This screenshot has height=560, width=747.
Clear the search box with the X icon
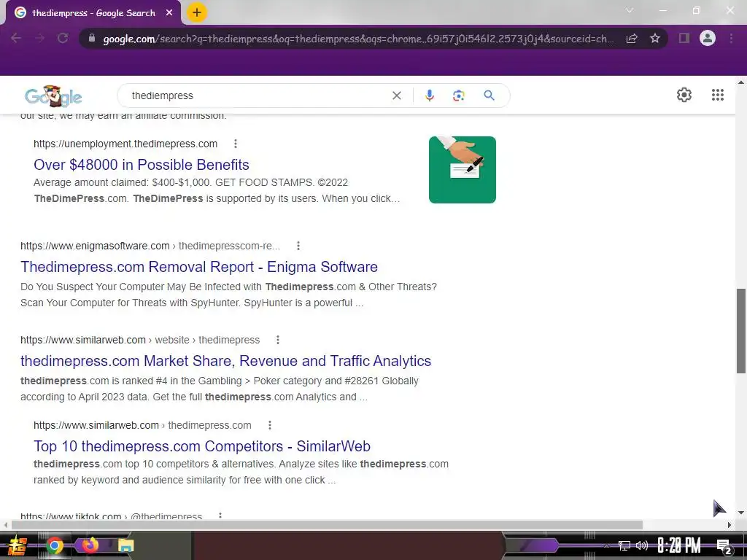[396, 96]
